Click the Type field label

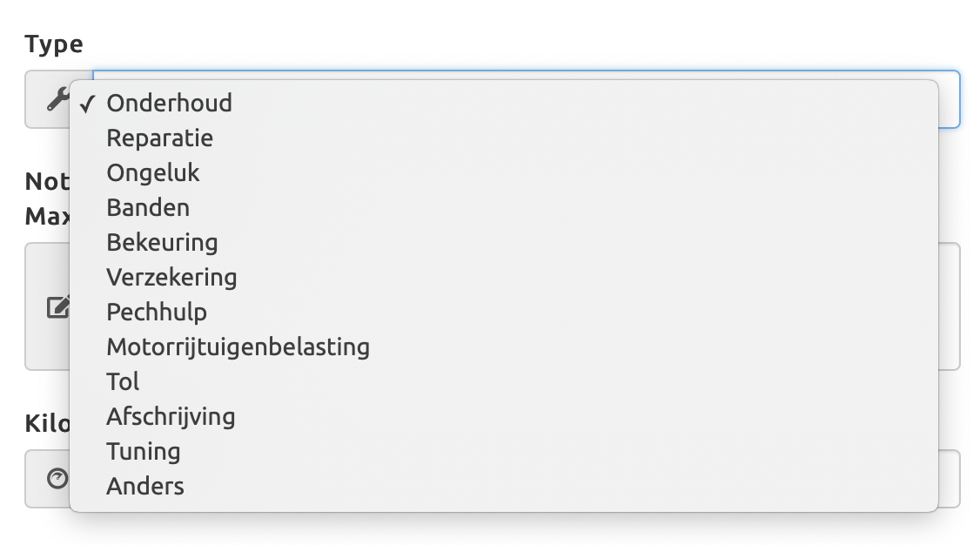point(54,44)
